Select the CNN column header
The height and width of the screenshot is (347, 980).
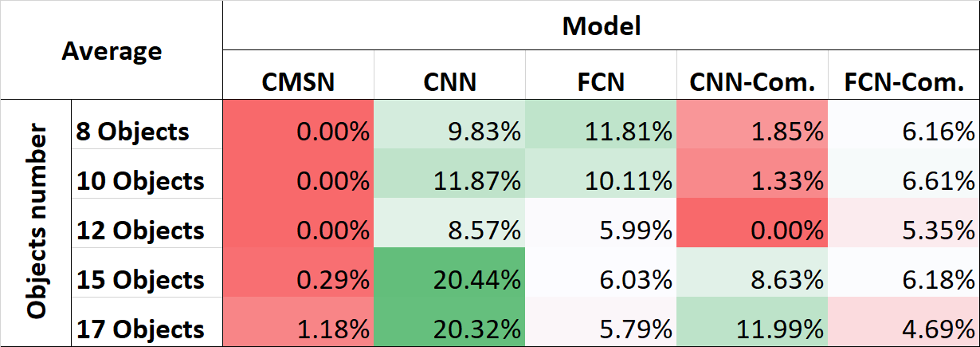pos(449,83)
